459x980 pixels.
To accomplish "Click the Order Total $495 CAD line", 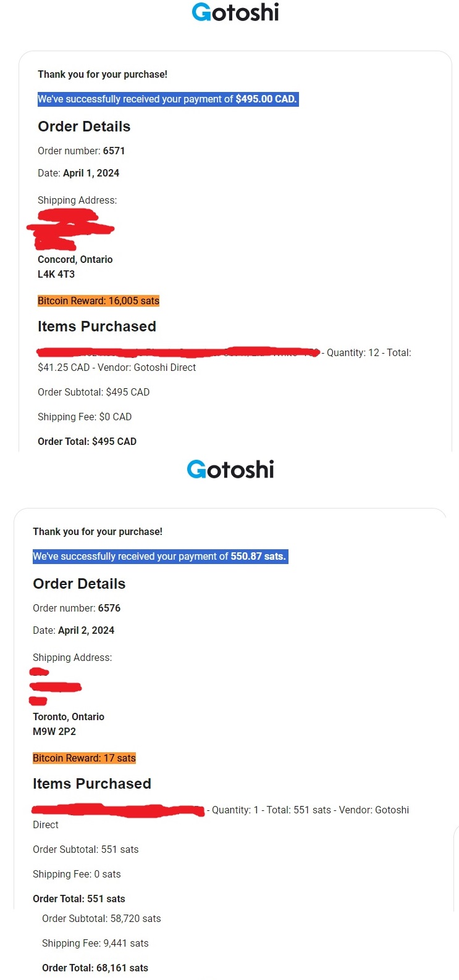I will pos(87,441).
